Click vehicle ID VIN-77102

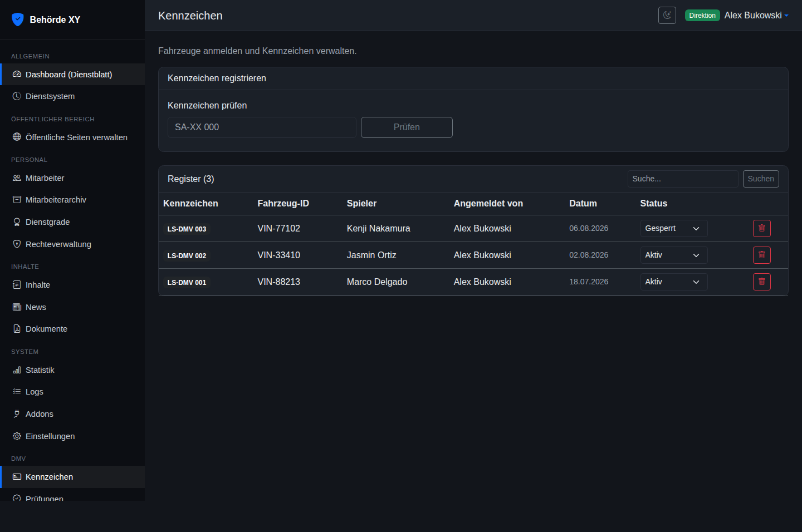click(x=279, y=229)
